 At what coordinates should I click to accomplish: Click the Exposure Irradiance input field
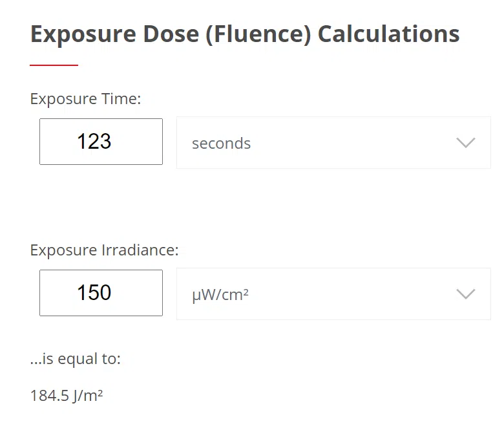pos(101,293)
